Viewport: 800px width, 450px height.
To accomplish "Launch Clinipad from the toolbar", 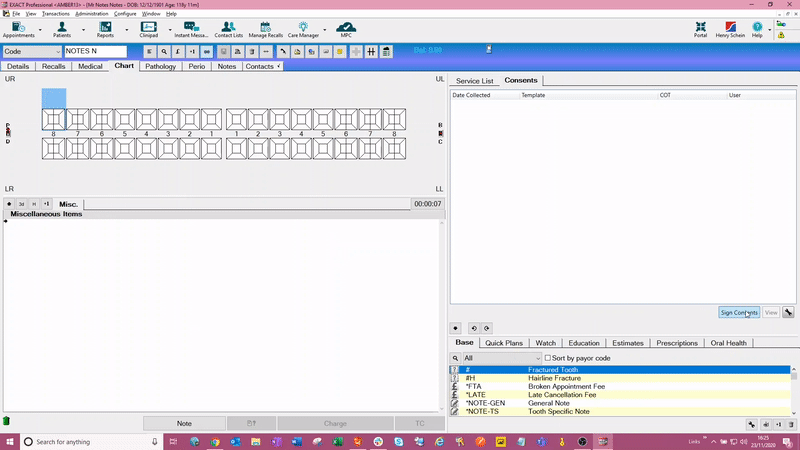I will pos(148,30).
